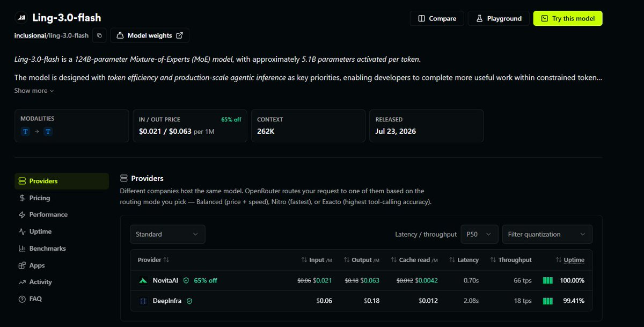Expand description with Show more
Viewport: 644px width, 327px height.
click(x=34, y=91)
